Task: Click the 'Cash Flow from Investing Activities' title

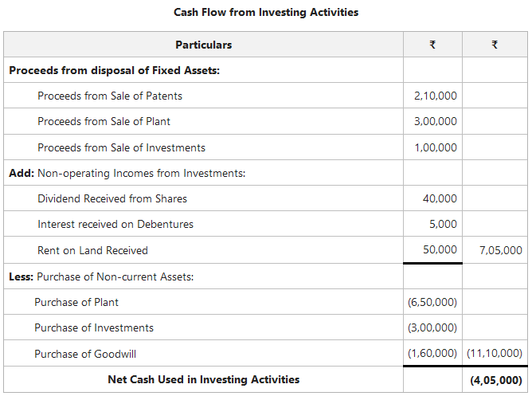Action: click(x=266, y=12)
